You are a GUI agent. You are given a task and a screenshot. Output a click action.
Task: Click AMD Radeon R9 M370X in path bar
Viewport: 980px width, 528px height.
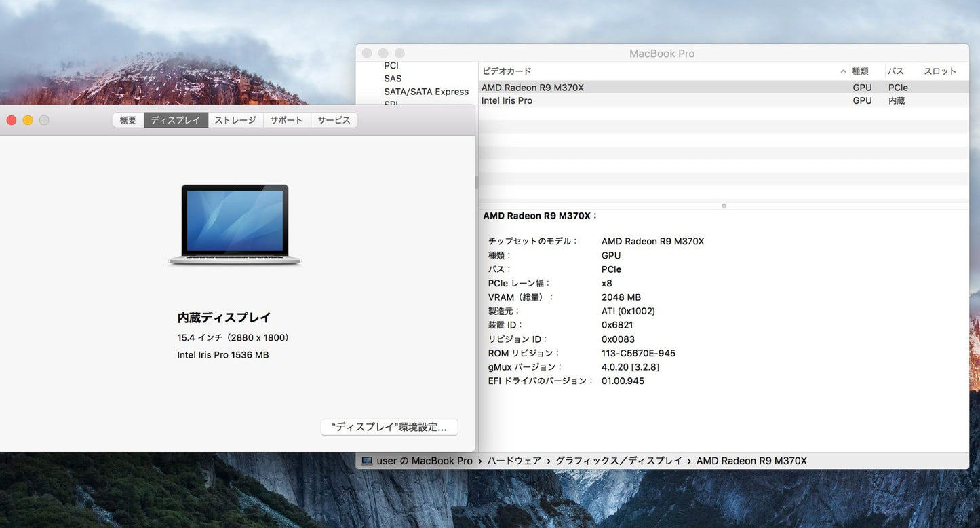point(751,461)
